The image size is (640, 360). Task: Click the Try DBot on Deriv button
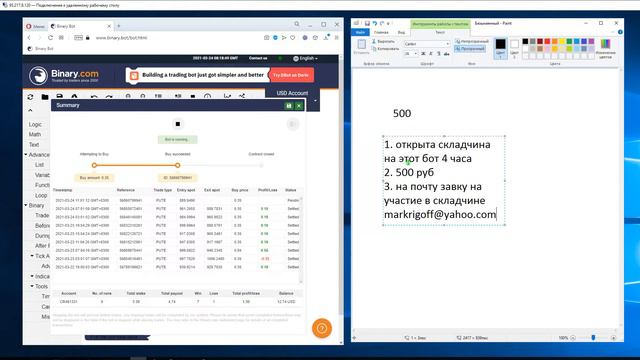(x=291, y=75)
